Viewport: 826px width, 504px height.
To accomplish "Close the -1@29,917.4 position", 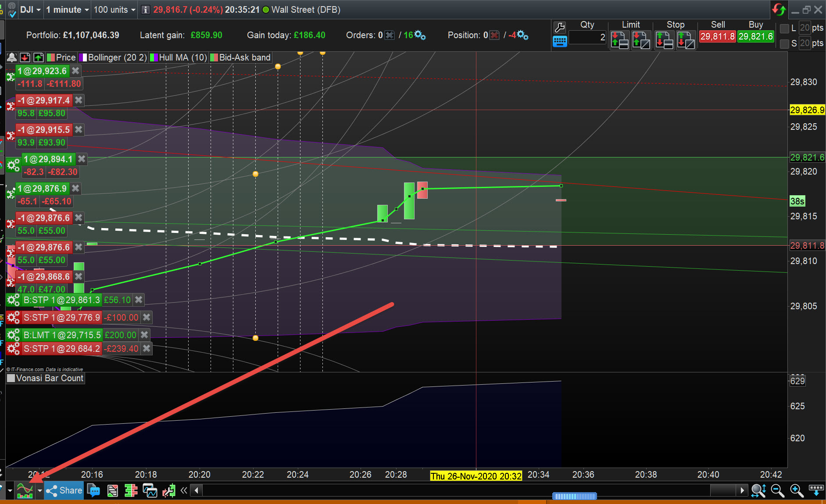I will (x=79, y=100).
